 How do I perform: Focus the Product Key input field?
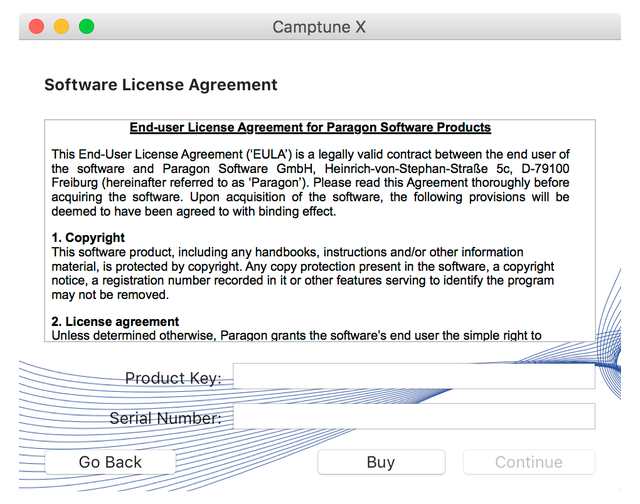413,377
